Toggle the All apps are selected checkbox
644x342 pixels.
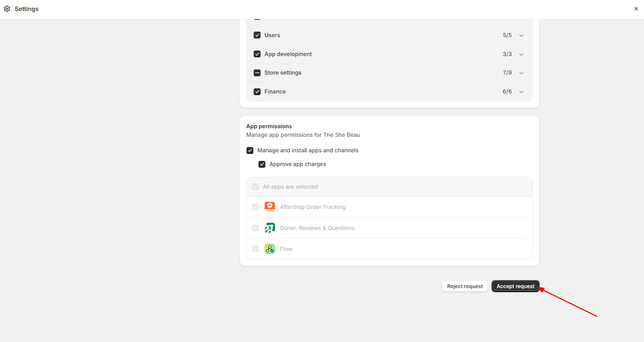coord(255,187)
